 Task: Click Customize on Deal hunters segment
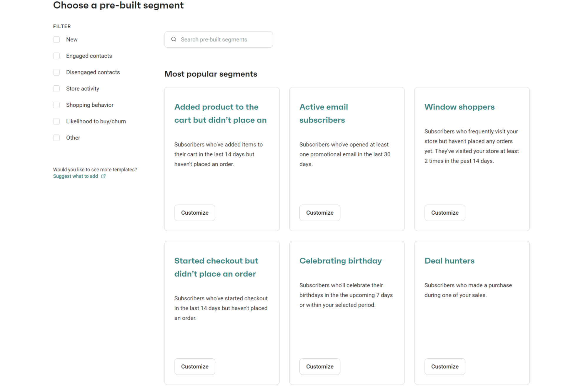click(444, 366)
